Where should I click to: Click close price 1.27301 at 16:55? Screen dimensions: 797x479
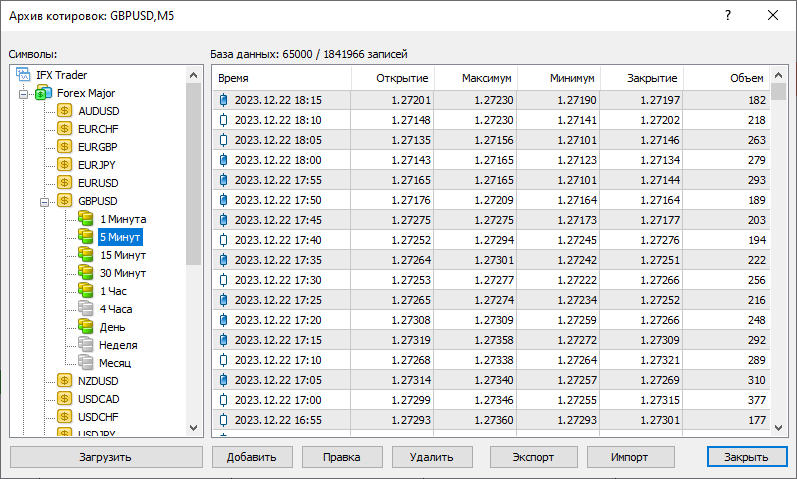pyautogui.click(x=660, y=420)
